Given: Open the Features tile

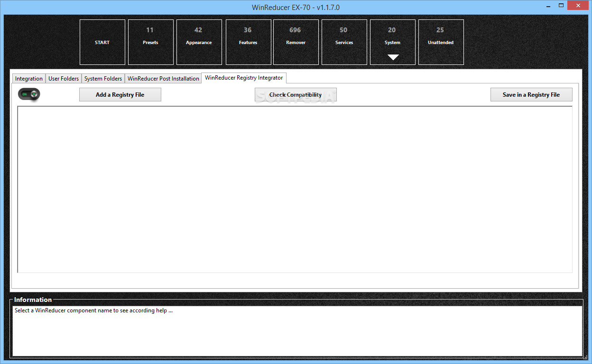Looking at the screenshot, I should coord(249,42).
